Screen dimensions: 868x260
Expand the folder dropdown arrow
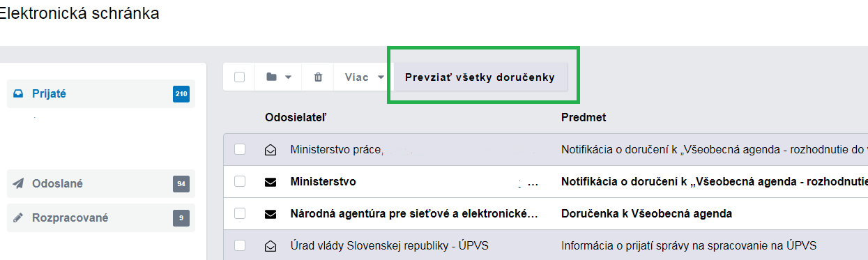pyautogui.click(x=288, y=77)
